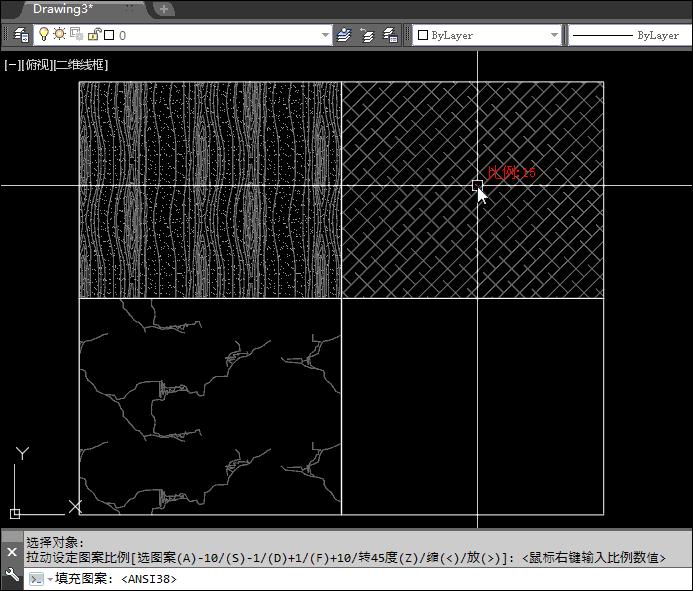Click the viewport [-] control label
693x591 pixels.
point(10,65)
